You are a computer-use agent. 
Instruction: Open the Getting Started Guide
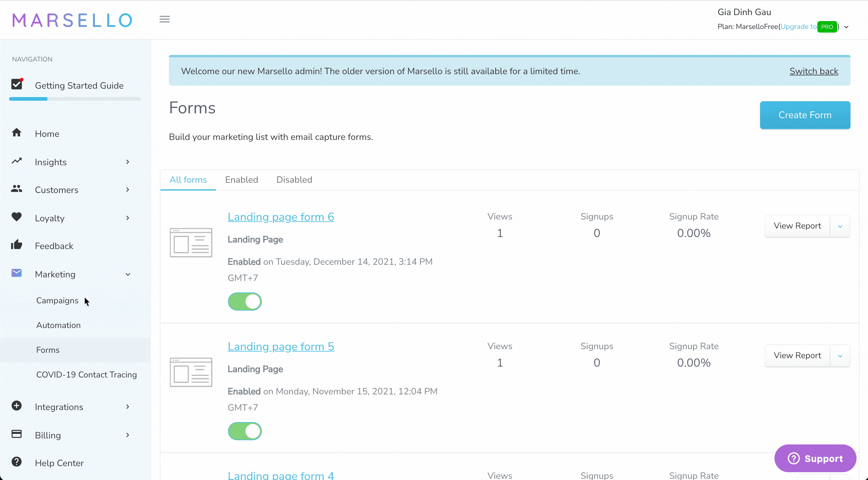pyautogui.click(x=79, y=86)
